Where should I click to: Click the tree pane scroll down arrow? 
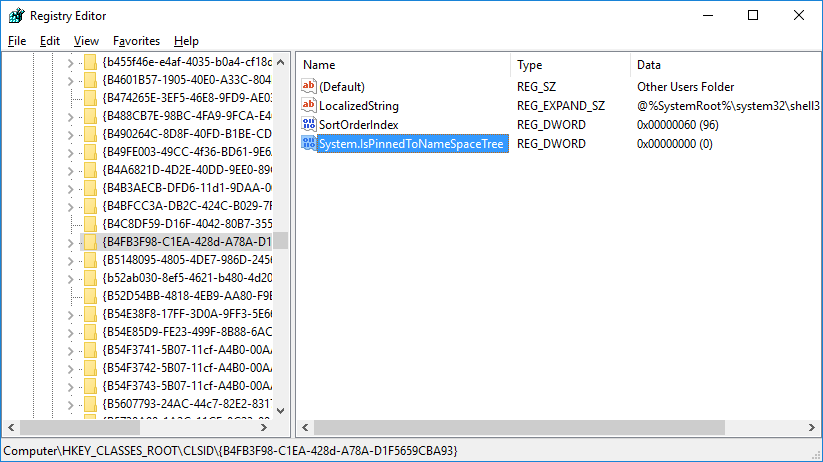tap(281, 411)
